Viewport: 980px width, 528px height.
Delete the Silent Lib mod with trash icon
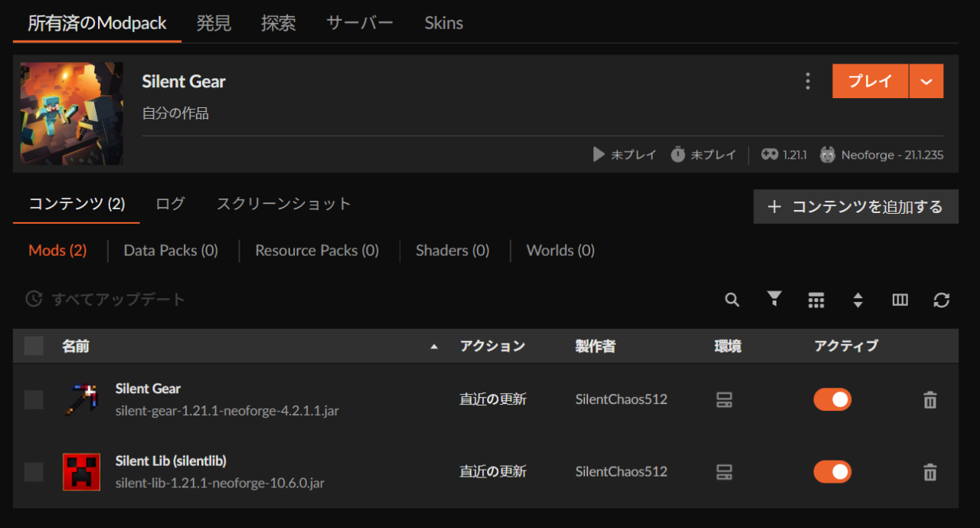pos(929,471)
